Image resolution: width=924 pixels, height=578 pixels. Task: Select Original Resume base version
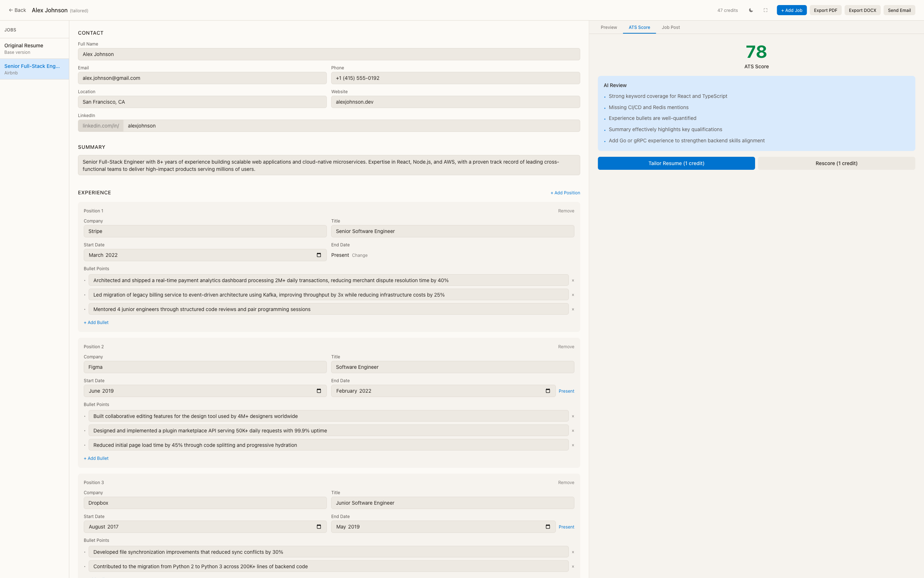click(34, 48)
